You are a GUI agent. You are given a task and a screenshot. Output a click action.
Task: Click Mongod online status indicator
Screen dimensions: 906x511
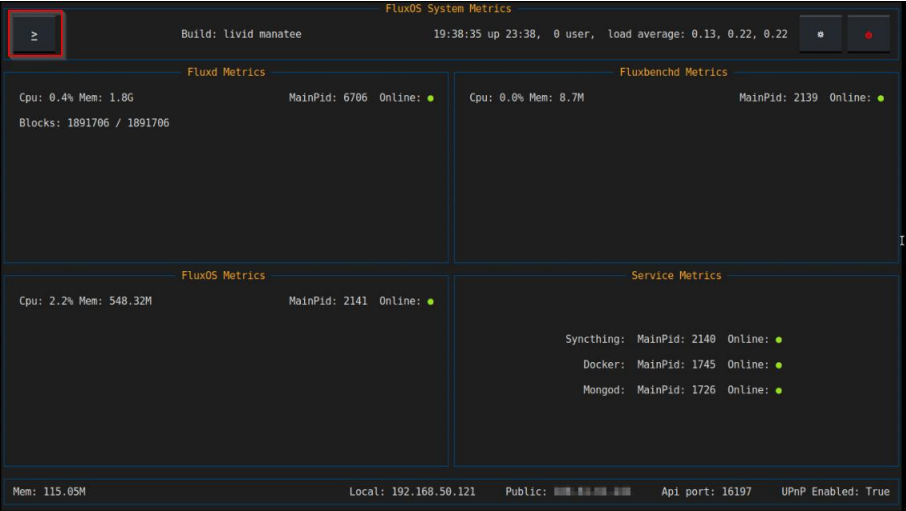pyautogui.click(x=778, y=390)
